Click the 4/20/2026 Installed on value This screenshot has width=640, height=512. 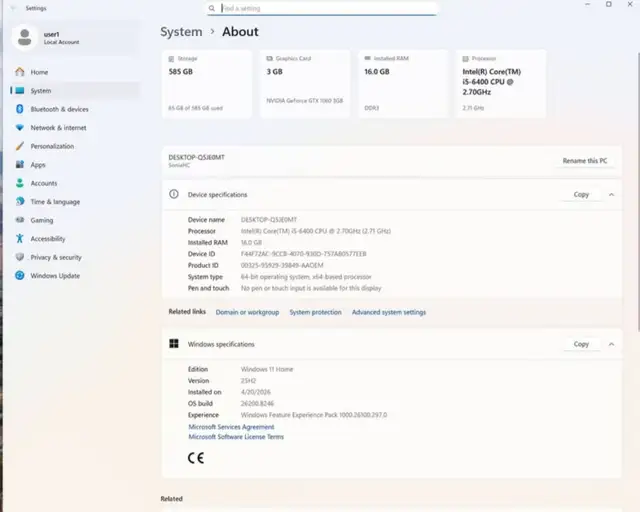tap(256, 392)
